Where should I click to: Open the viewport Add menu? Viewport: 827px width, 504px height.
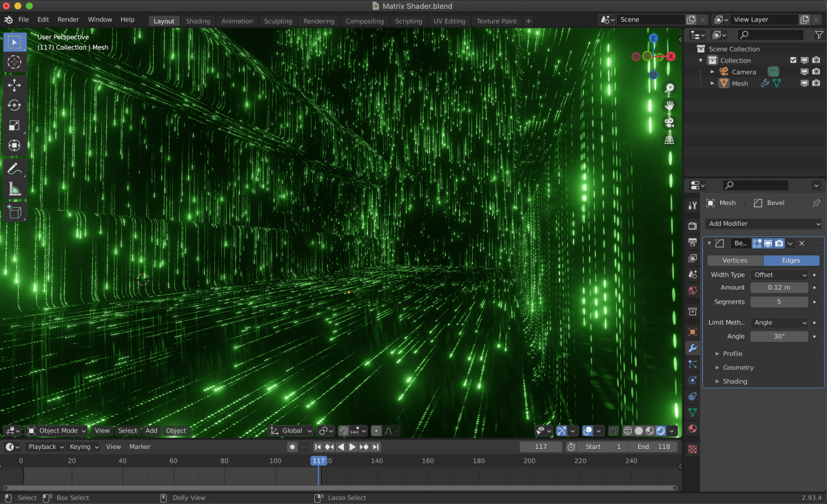point(152,431)
